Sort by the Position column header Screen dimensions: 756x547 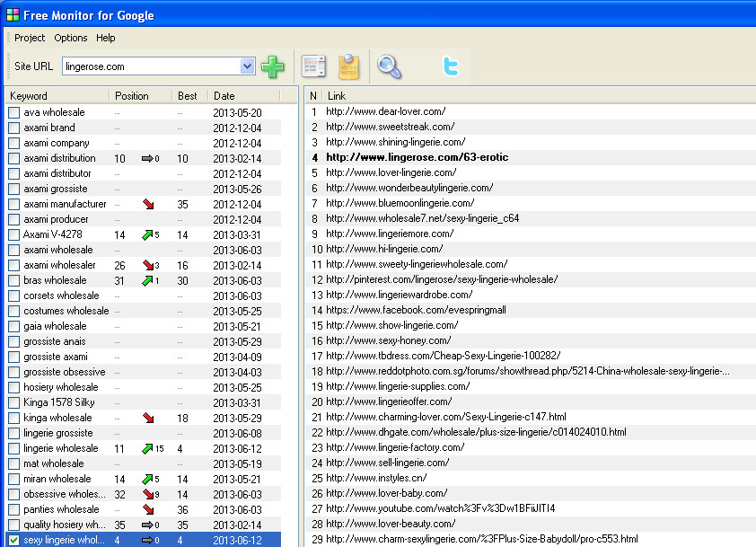click(141, 96)
